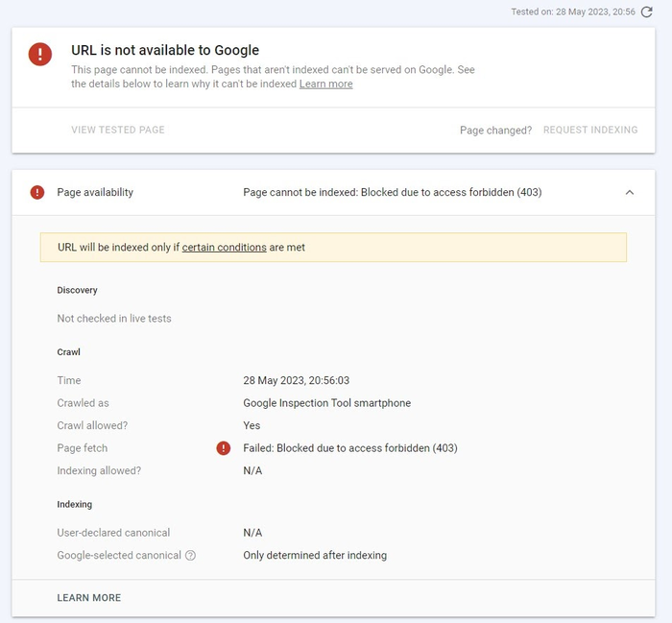The height and width of the screenshot is (623, 672).
Task: Click the 'Yes' value for Crawl allowed
Action: point(252,425)
